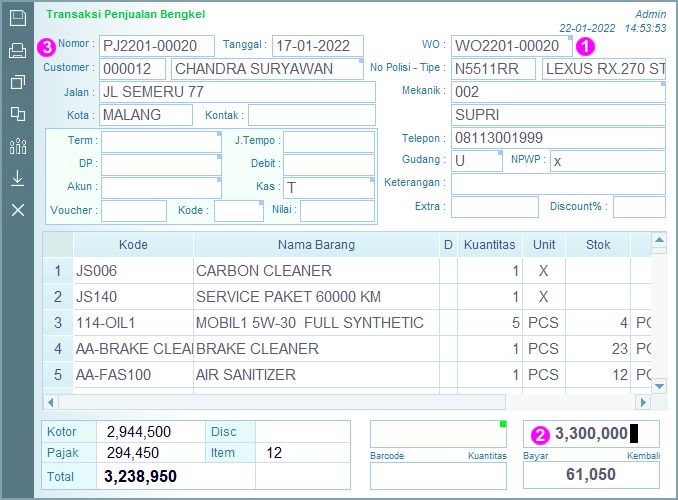Image resolution: width=678 pixels, height=500 pixels.
Task: Click the Discount% input field
Action: click(639, 207)
